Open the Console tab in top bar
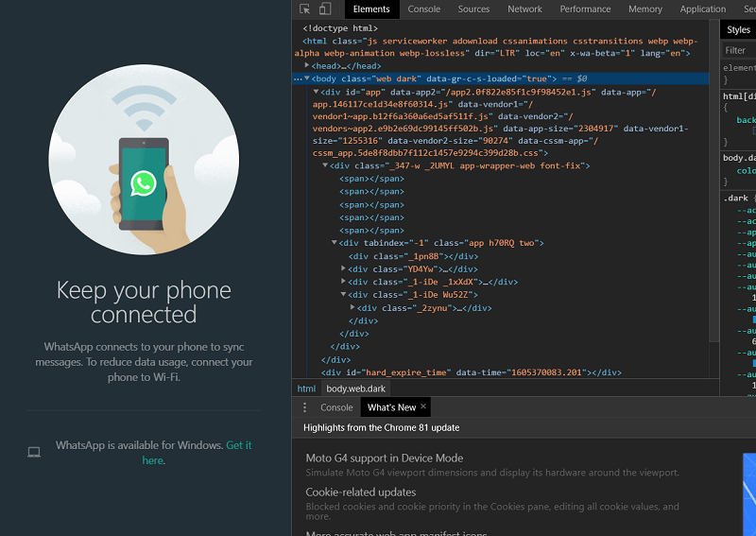 tap(423, 9)
